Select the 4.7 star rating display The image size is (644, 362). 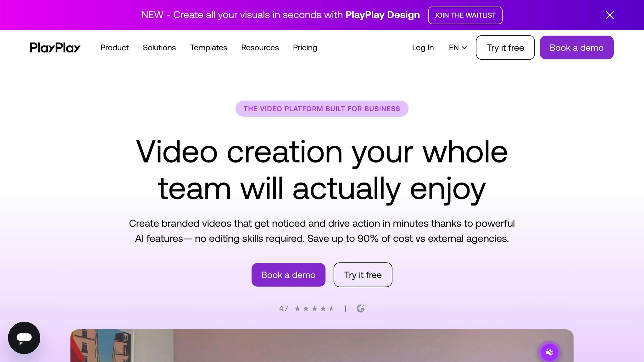point(283,308)
